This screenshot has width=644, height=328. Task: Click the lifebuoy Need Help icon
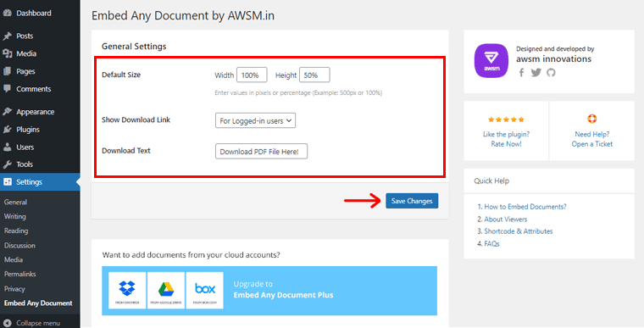coord(591,119)
